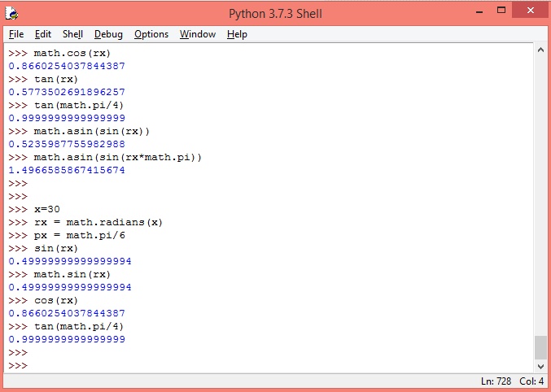This screenshot has width=551, height=392.
Task: Click the math.cos(rx) line at top
Action: point(72,53)
